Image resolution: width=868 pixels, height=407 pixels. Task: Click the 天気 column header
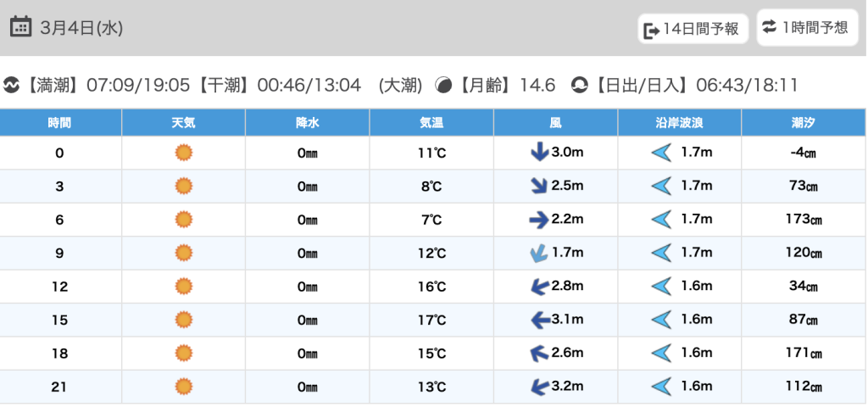click(x=183, y=123)
